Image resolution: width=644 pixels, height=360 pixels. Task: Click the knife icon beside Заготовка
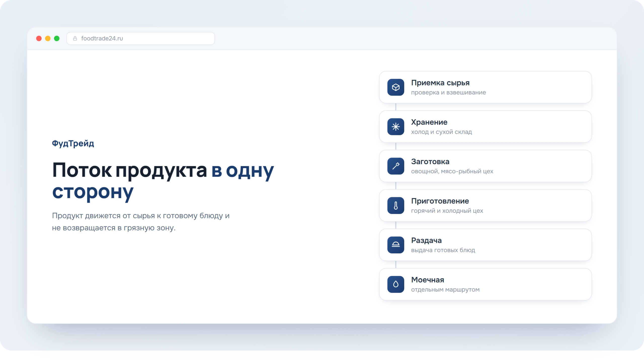[x=396, y=166]
